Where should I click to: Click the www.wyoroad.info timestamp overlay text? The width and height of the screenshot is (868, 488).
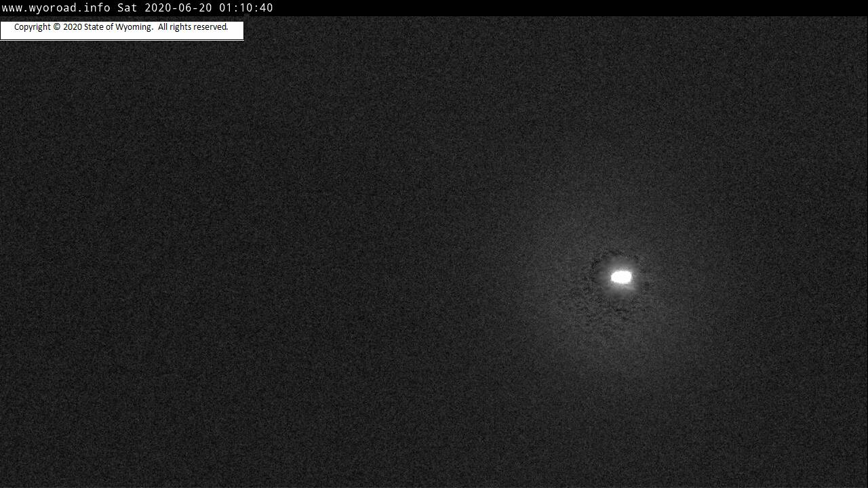tap(138, 8)
